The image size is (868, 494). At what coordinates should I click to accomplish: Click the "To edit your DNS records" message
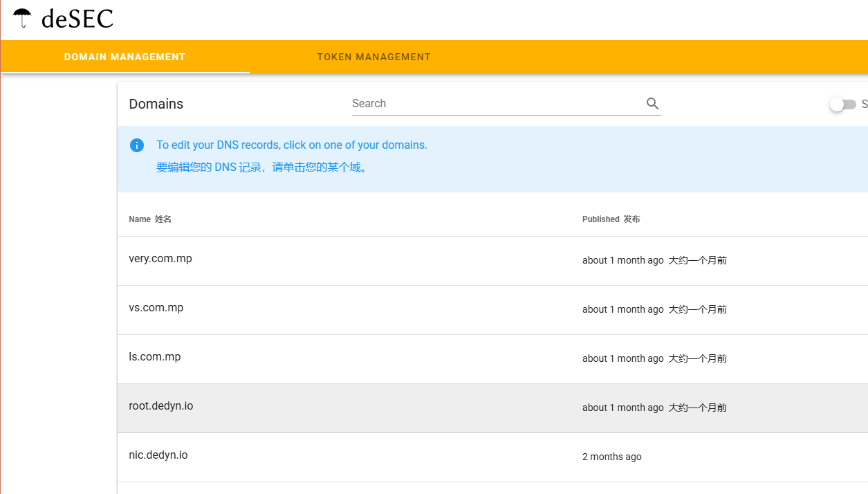[291, 145]
